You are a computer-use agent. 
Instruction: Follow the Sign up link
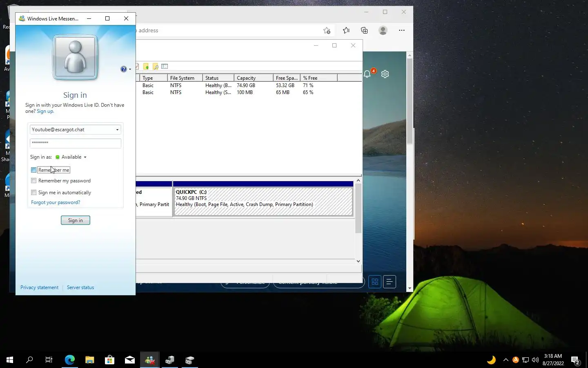(45, 111)
